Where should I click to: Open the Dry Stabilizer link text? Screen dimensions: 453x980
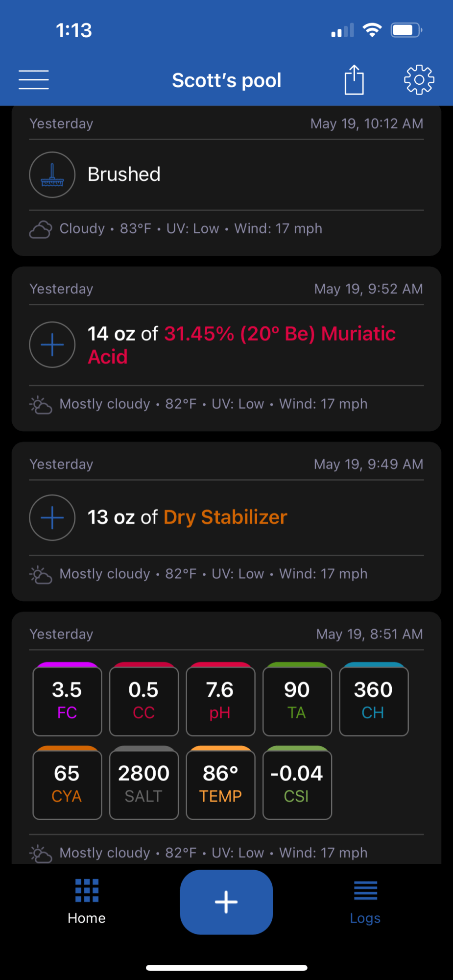(225, 517)
